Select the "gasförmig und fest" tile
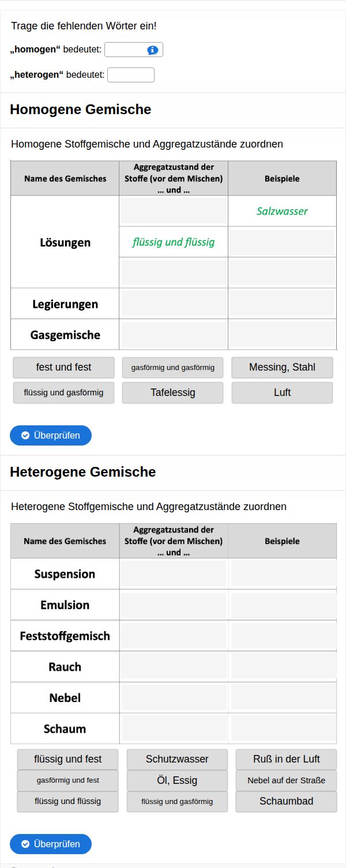Viewport: 346px width, 868px height. click(x=68, y=780)
